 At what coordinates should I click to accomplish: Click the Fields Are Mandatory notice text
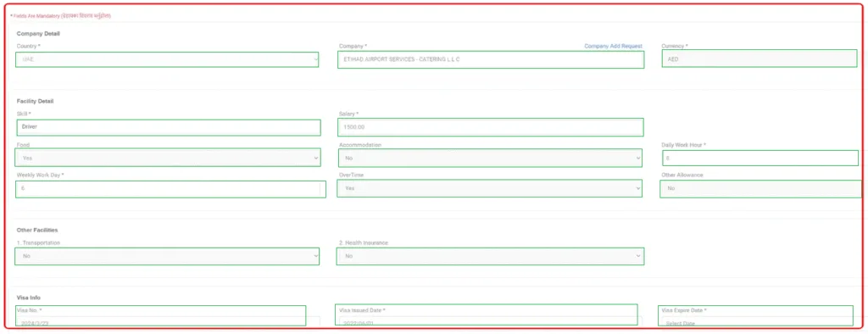pyautogui.click(x=61, y=16)
